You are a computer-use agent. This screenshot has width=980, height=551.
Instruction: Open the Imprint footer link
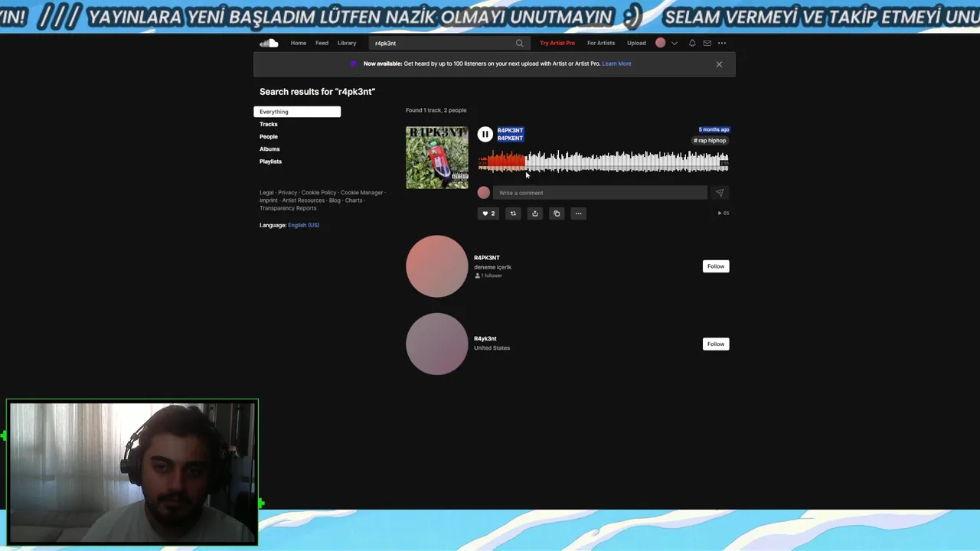pyautogui.click(x=269, y=201)
